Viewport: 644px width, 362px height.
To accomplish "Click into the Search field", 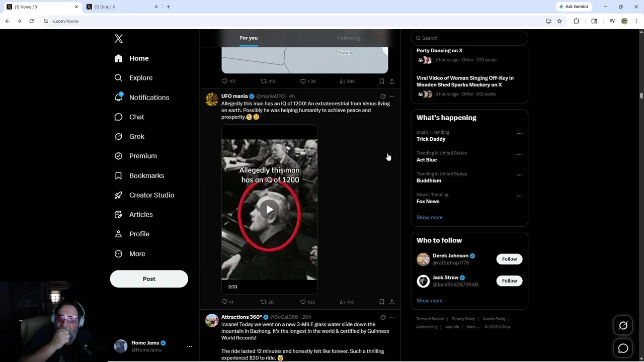I will (x=469, y=38).
